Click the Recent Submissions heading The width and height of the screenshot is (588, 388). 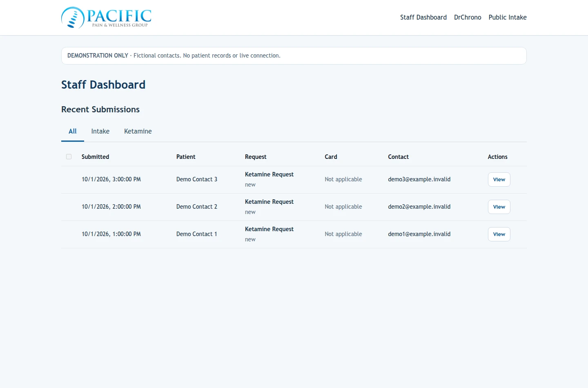point(100,109)
